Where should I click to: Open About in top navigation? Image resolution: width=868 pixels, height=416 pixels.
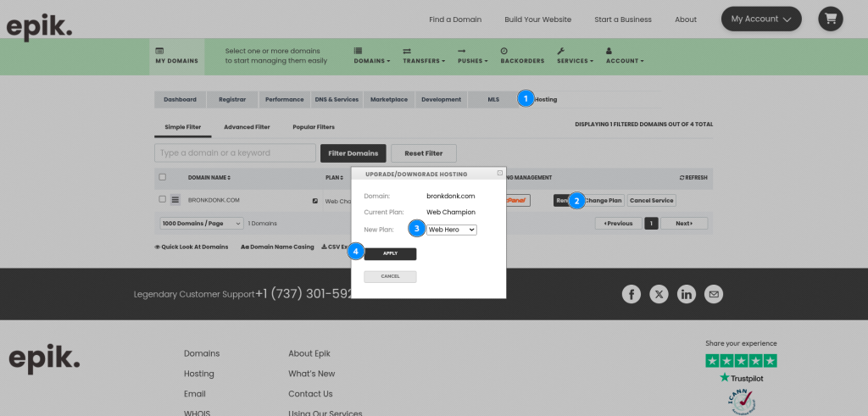point(685,19)
